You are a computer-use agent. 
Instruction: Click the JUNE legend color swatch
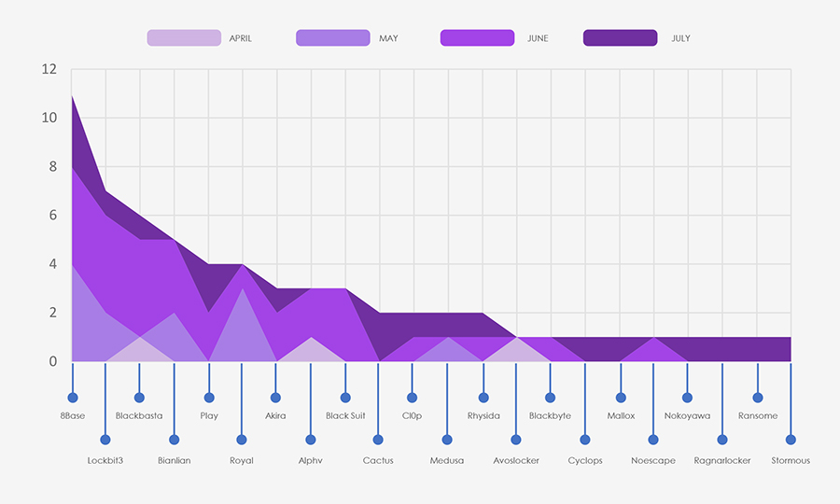[x=477, y=38]
